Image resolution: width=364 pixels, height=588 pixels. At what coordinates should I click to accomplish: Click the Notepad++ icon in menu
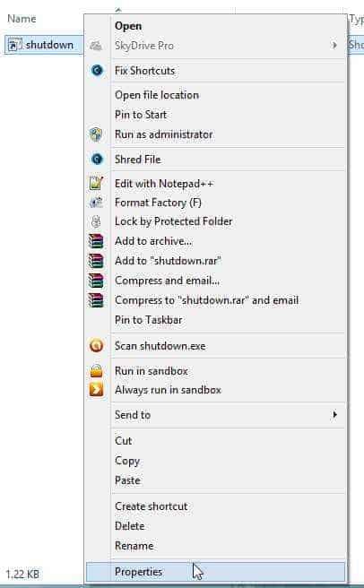coord(96,183)
